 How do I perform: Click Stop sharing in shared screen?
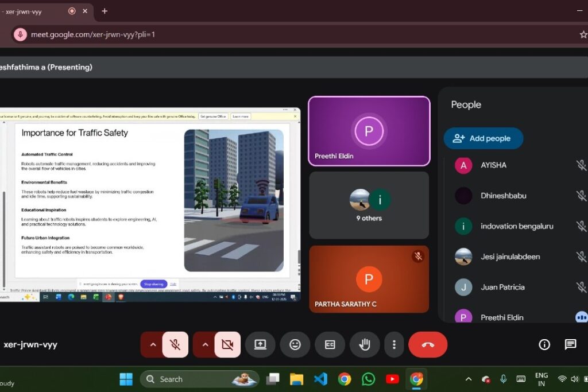click(x=153, y=284)
